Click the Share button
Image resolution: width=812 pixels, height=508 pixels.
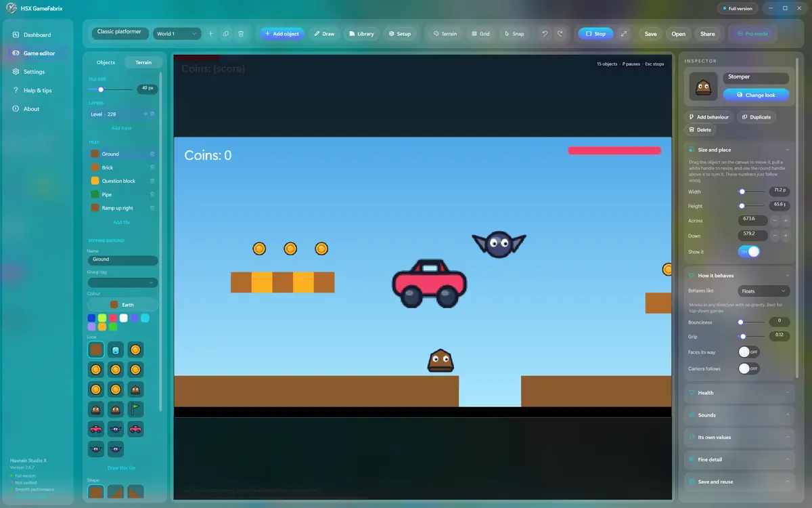point(707,33)
